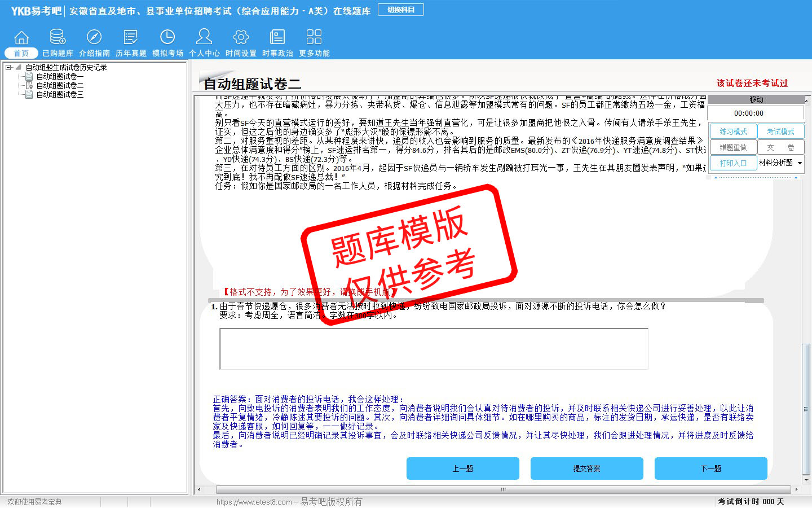Click the answer text input box
Image resolution: width=812 pixels, height=508 pixels.
[x=434, y=349]
